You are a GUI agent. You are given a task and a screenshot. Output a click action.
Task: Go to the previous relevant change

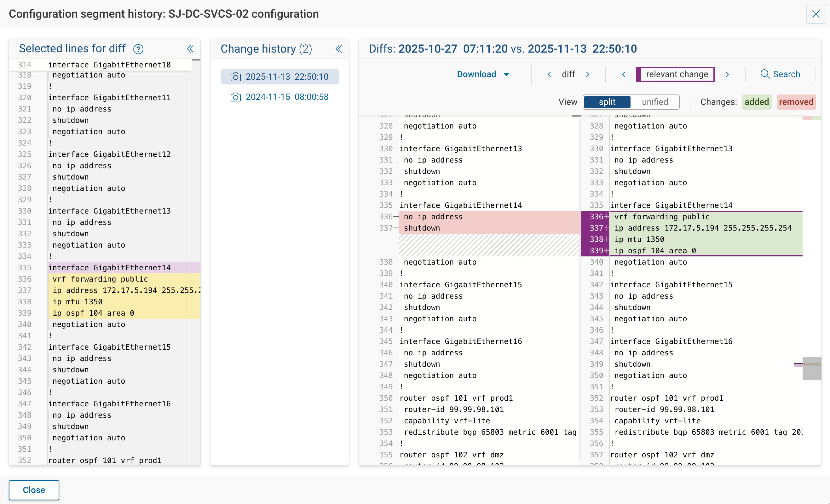pos(623,74)
